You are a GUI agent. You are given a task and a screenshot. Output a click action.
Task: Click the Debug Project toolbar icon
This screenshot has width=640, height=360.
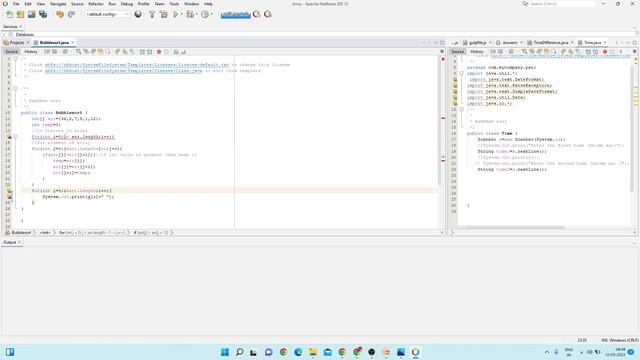click(189, 14)
